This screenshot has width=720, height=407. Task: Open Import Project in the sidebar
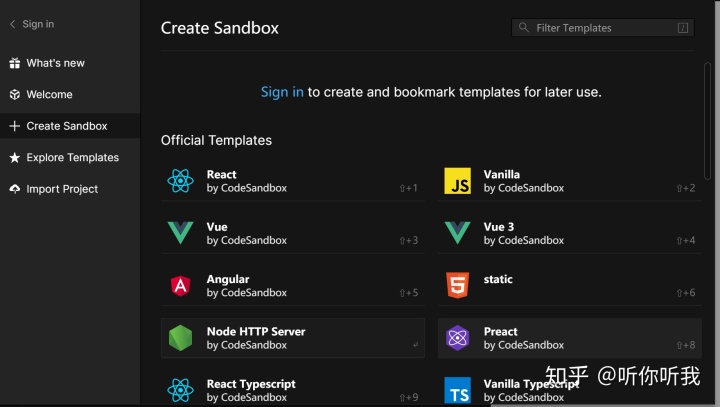62,189
